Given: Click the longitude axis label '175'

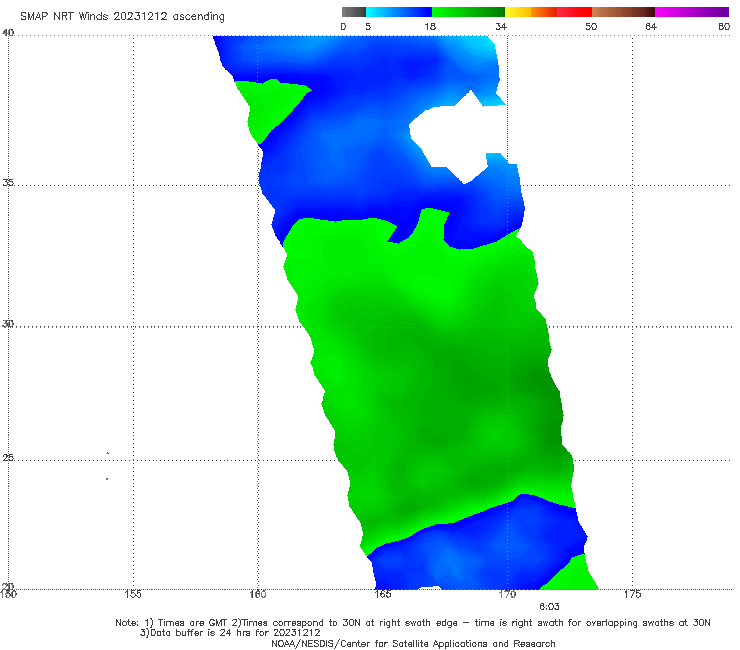Looking at the screenshot, I should pyautogui.click(x=632, y=594).
